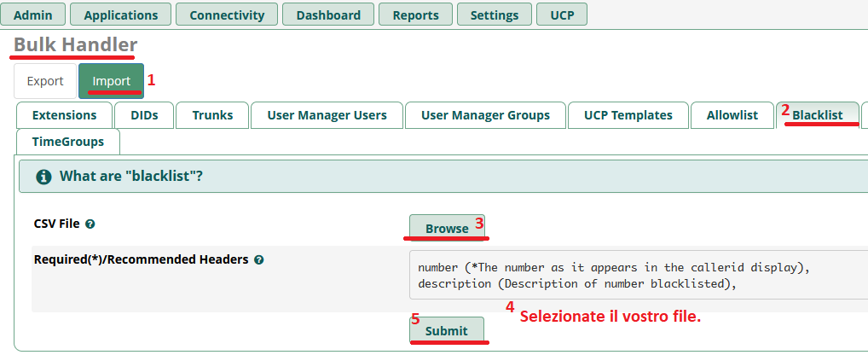Expand the What are "blacklist"? panel

click(x=443, y=177)
